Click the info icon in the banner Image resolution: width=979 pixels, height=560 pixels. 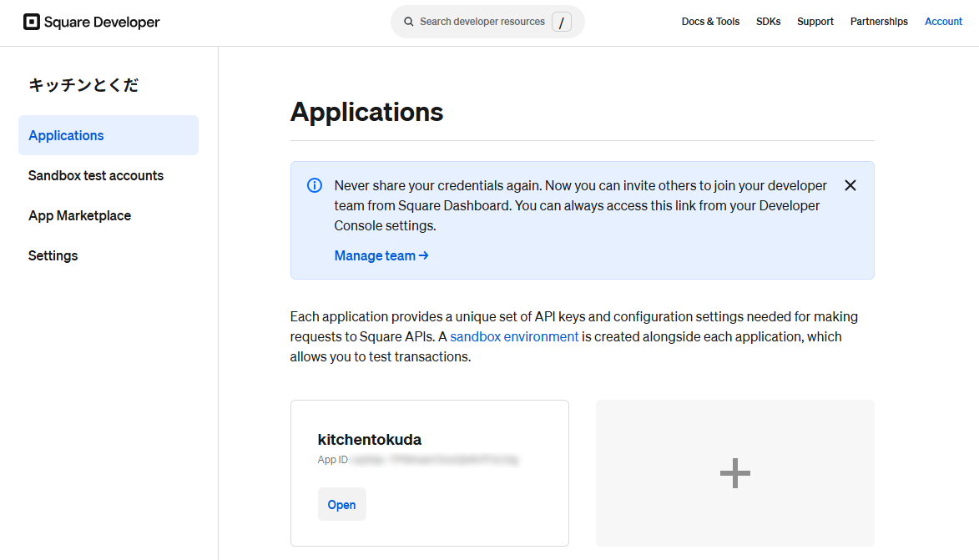315,185
